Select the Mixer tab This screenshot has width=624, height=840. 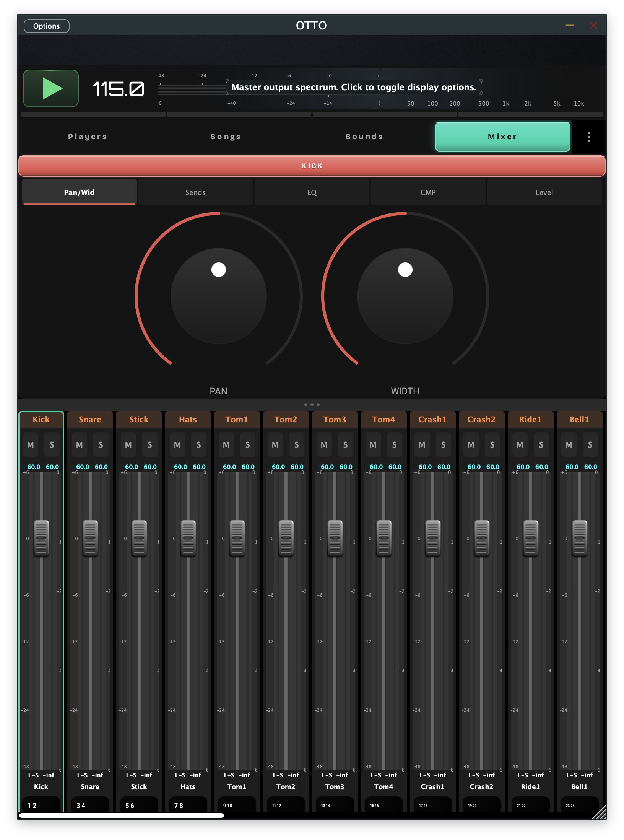click(502, 137)
